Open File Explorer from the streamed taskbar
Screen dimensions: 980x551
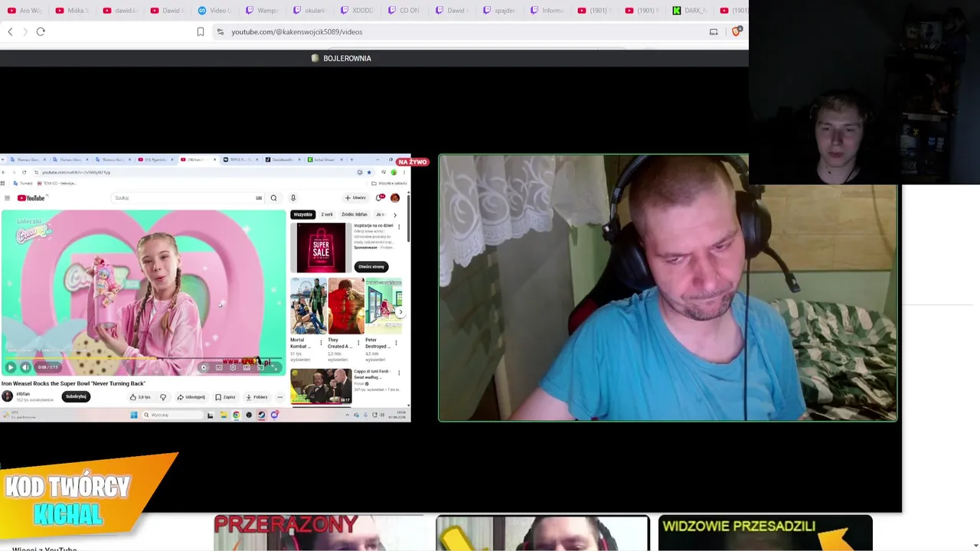(223, 415)
